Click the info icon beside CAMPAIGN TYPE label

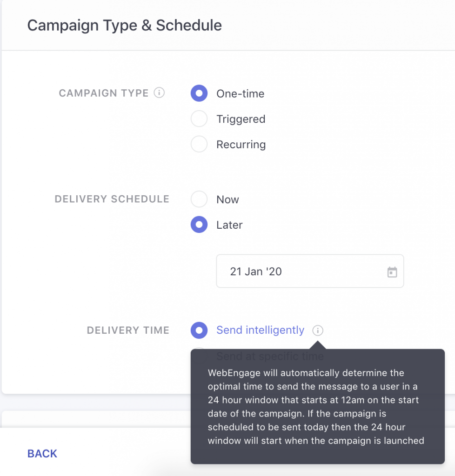[x=160, y=93]
